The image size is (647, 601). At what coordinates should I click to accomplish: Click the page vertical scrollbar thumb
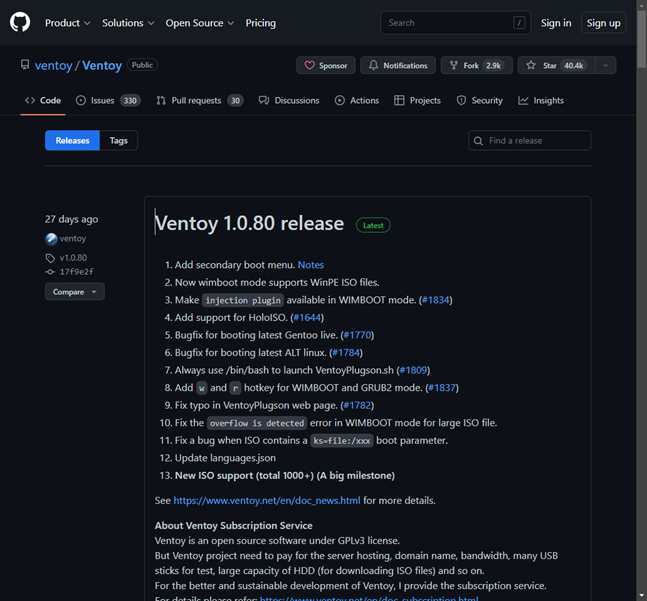pyautogui.click(x=641, y=39)
